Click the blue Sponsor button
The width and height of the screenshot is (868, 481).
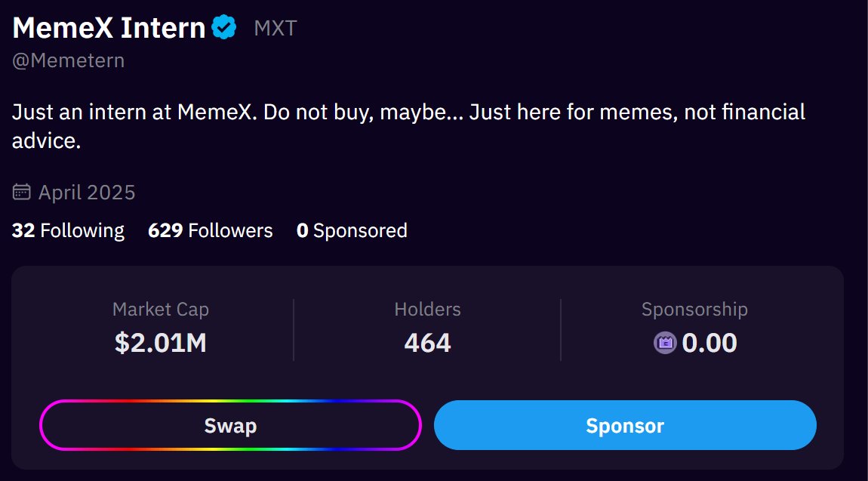tap(625, 425)
